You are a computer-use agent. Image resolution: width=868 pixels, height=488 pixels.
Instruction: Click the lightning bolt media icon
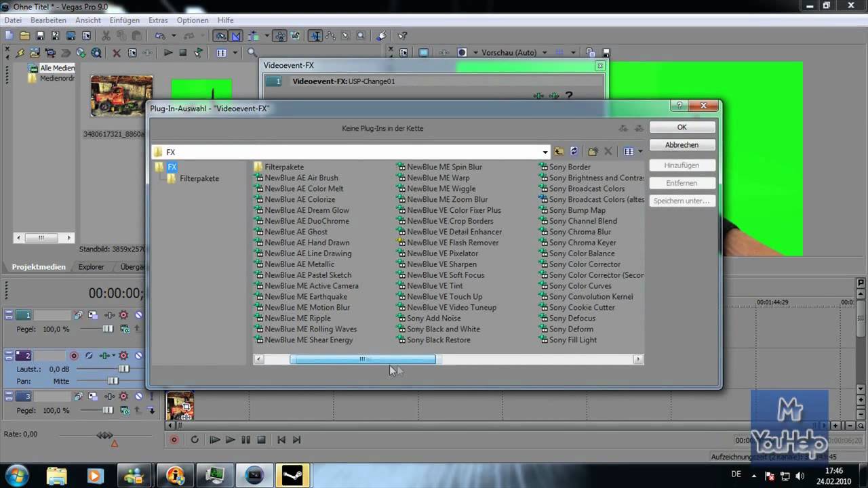click(20, 53)
